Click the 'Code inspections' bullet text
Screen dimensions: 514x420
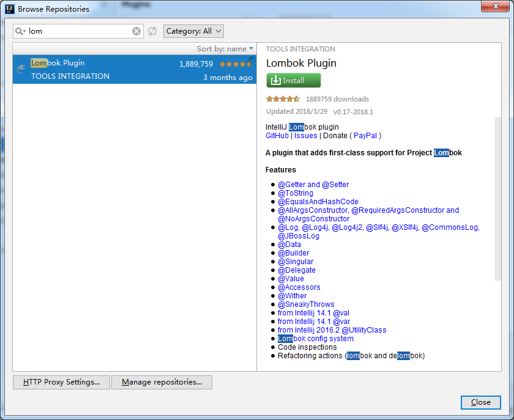(x=307, y=347)
